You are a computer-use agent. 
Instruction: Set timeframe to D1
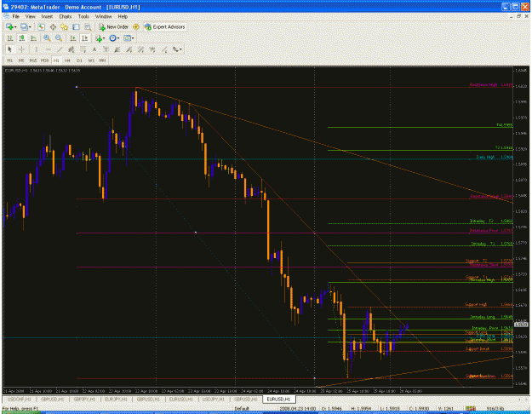coord(79,60)
